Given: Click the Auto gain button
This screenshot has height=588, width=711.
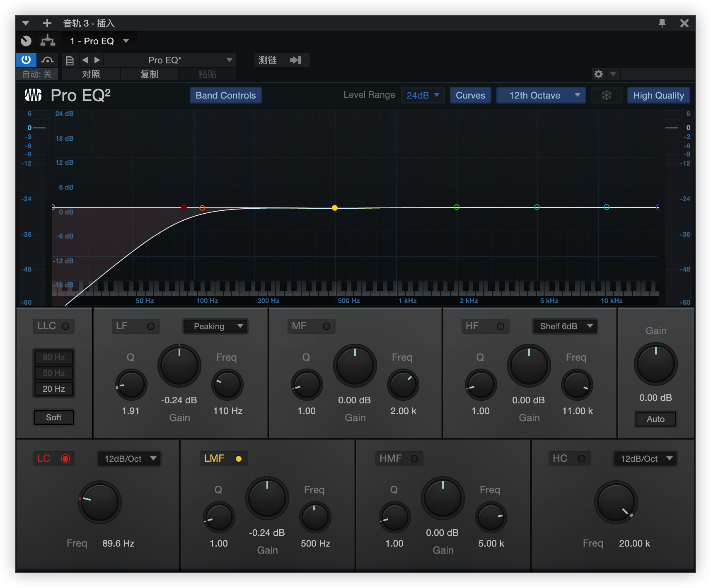Looking at the screenshot, I should [655, 419].
